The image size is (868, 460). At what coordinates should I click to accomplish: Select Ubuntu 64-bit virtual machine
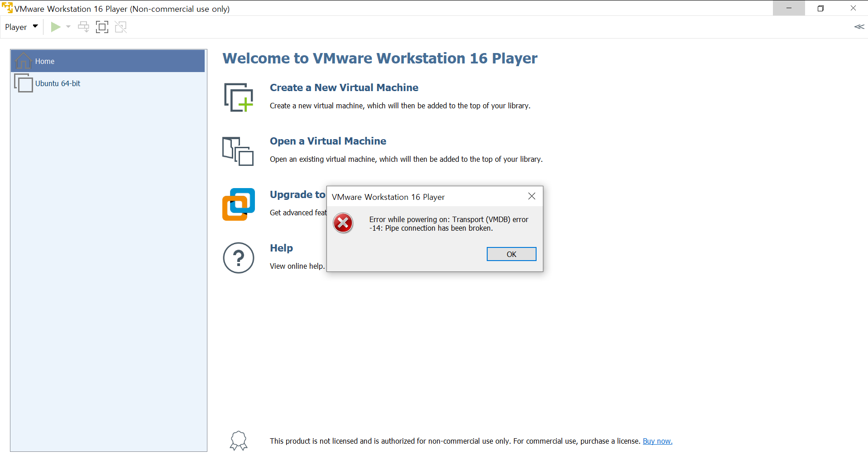[x=108, y=83]
